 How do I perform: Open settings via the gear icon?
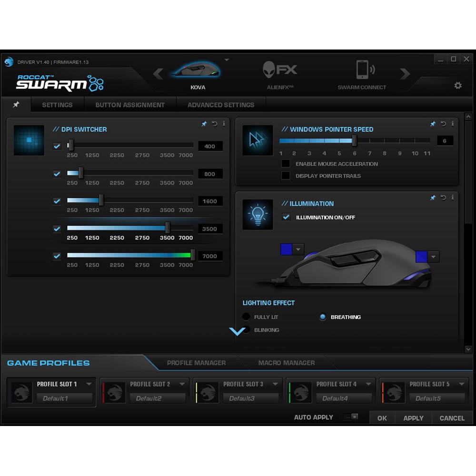pyautogui.click(x=457, y=85)
